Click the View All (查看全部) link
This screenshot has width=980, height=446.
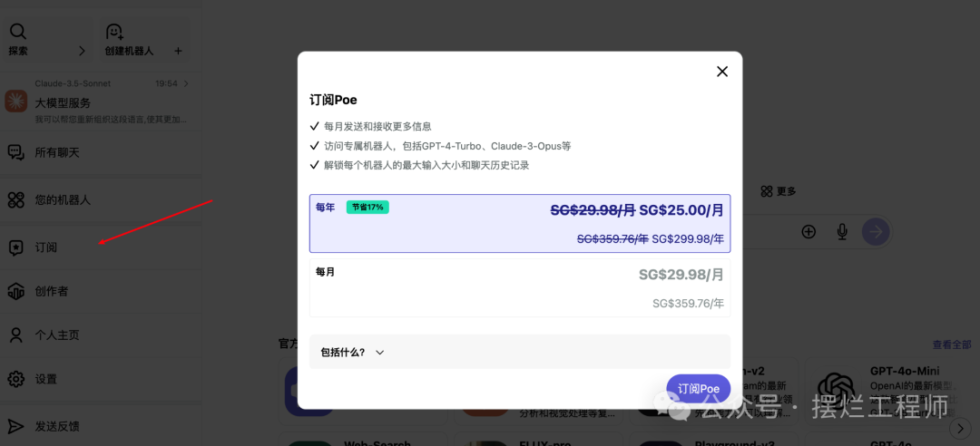point(951,344)
